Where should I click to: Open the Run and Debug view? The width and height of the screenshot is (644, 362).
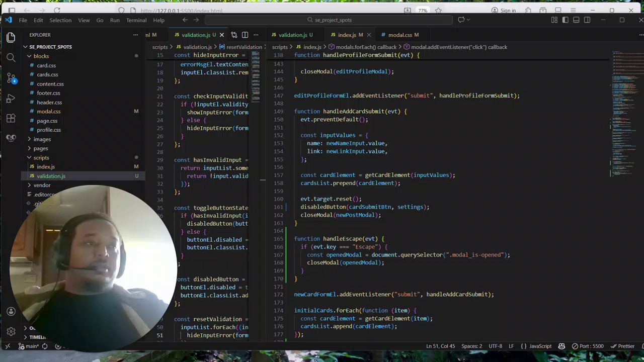11,98
